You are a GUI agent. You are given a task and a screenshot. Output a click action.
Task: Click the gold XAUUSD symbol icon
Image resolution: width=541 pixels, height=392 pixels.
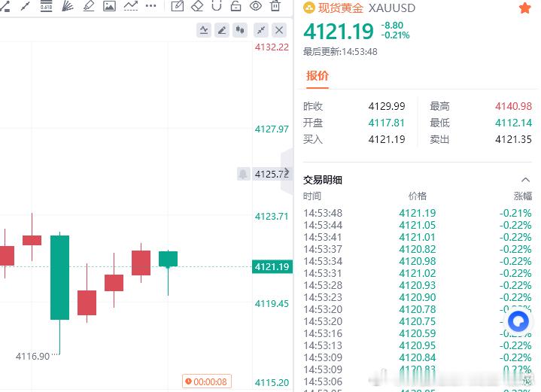(308, 8)
